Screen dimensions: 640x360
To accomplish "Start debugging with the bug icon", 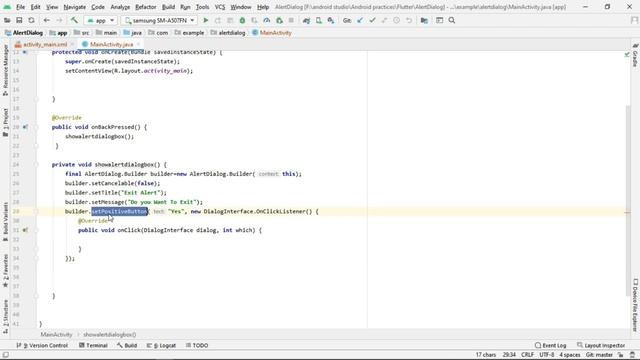I will click(x=242, y=20).
